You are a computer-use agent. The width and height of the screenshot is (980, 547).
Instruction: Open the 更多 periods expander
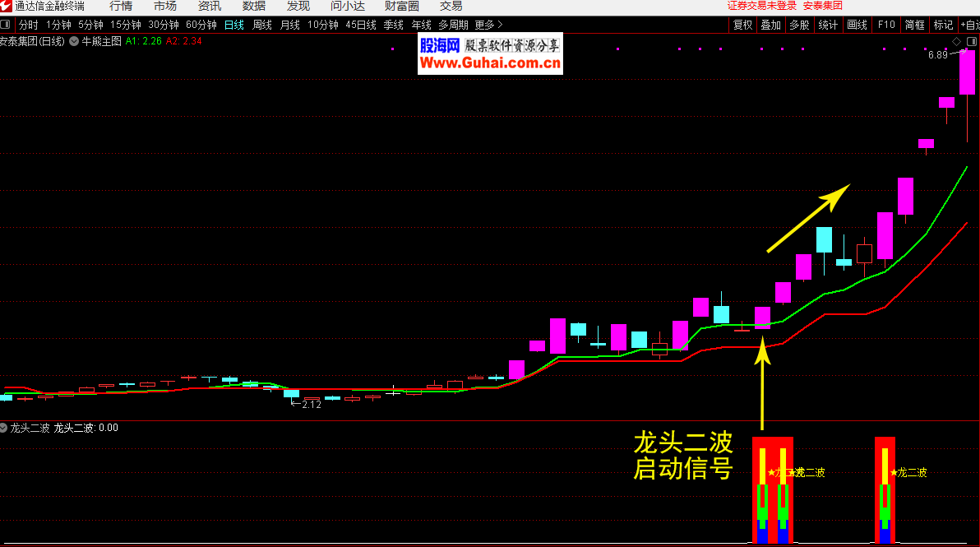click(488, 25)
